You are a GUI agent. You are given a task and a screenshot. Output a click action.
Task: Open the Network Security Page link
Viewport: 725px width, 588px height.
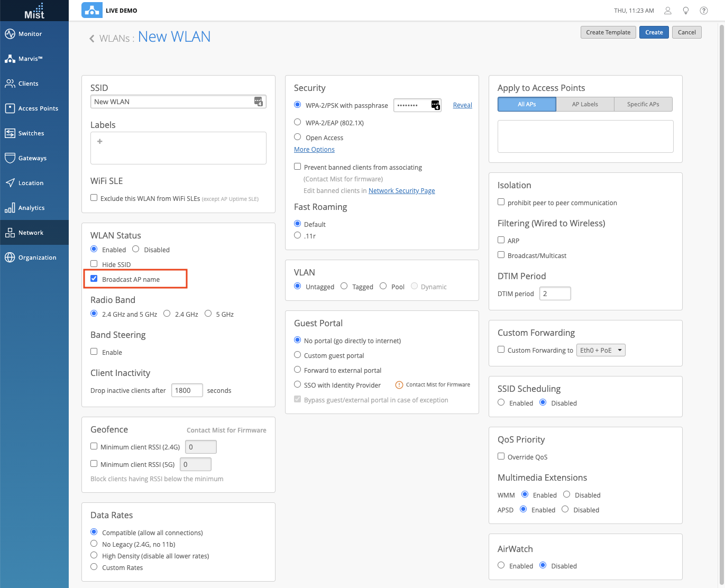click(x=401, y=191)
